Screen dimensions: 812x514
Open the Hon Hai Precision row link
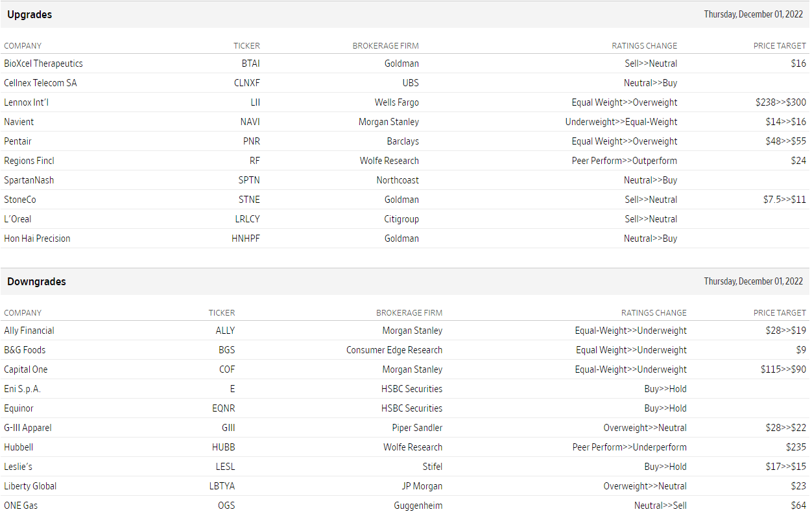tap(37, 239)
